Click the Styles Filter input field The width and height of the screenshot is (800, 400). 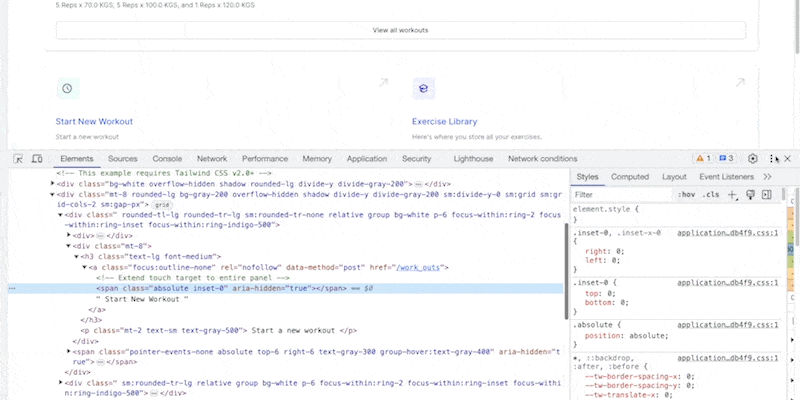[x=622, y=194]
